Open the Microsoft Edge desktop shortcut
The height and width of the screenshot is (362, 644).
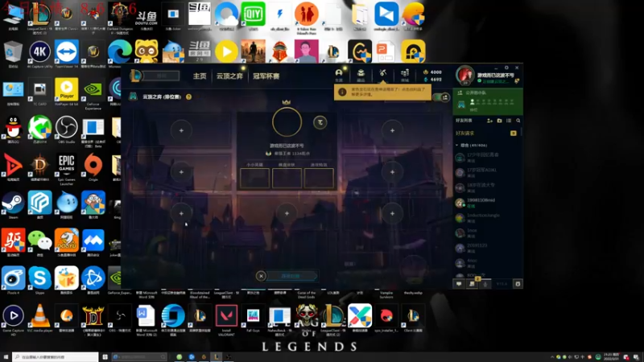coord(119,53)
